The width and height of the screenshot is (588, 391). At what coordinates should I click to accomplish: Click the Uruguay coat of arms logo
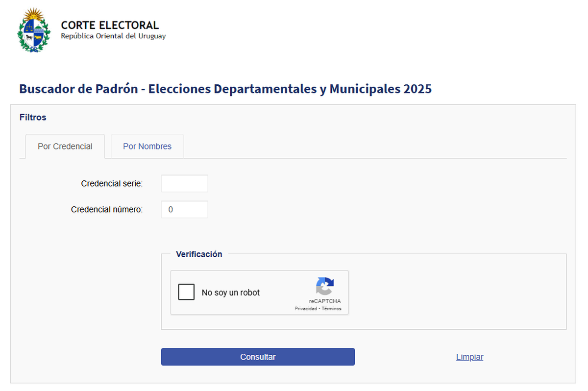pos(34,30)
